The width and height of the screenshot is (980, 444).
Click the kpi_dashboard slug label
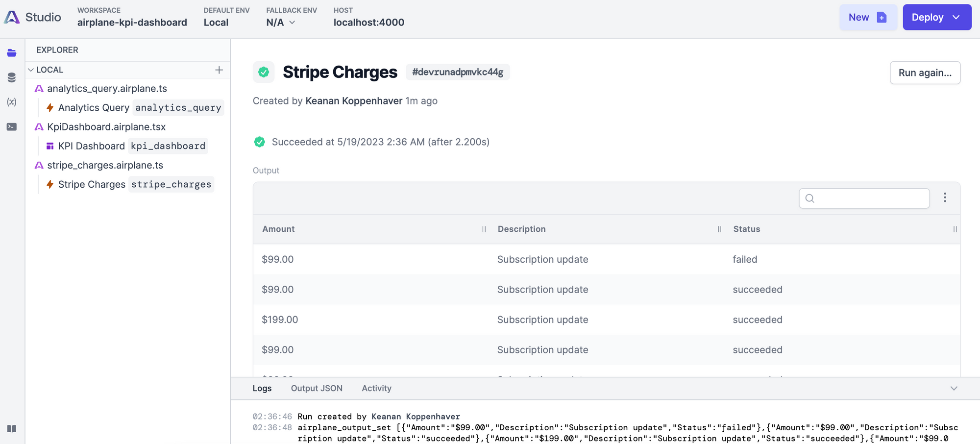pyautogui.click(x=168, y=146)
